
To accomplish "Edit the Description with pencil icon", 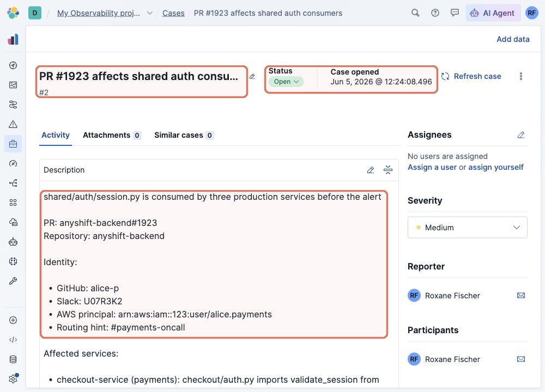I will 371,170.
